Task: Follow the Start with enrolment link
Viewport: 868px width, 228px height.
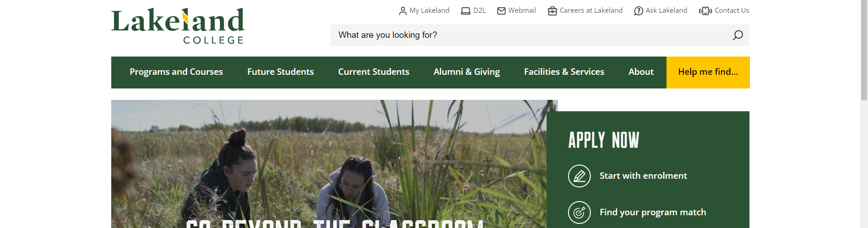Action: pyautogui.click(x=643, y=176)
